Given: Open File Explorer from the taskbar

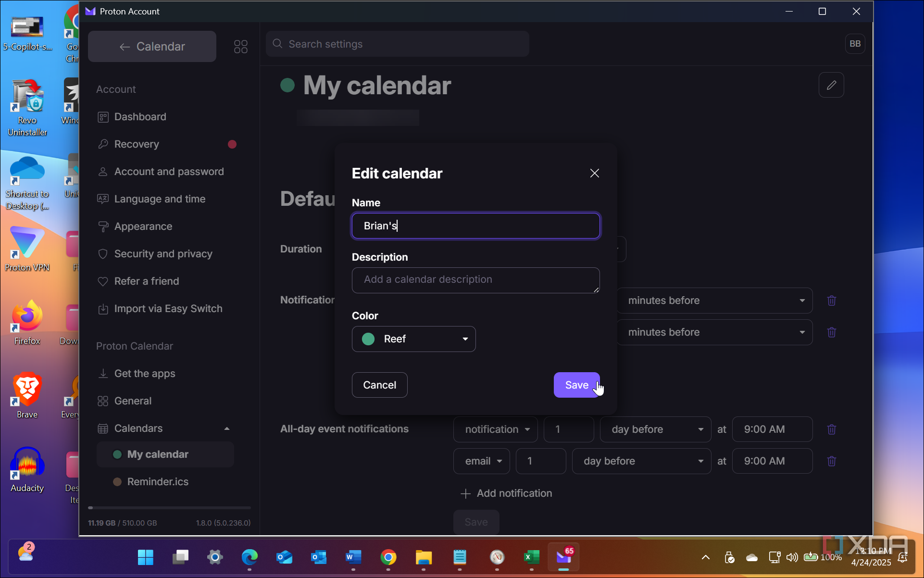Looking at the screenshot, I should [x=424, y=557].
